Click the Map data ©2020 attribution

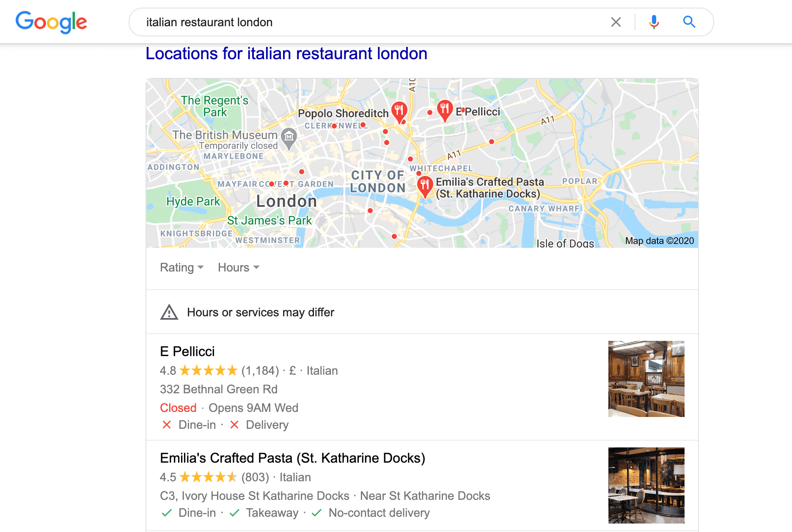[660, 241]
